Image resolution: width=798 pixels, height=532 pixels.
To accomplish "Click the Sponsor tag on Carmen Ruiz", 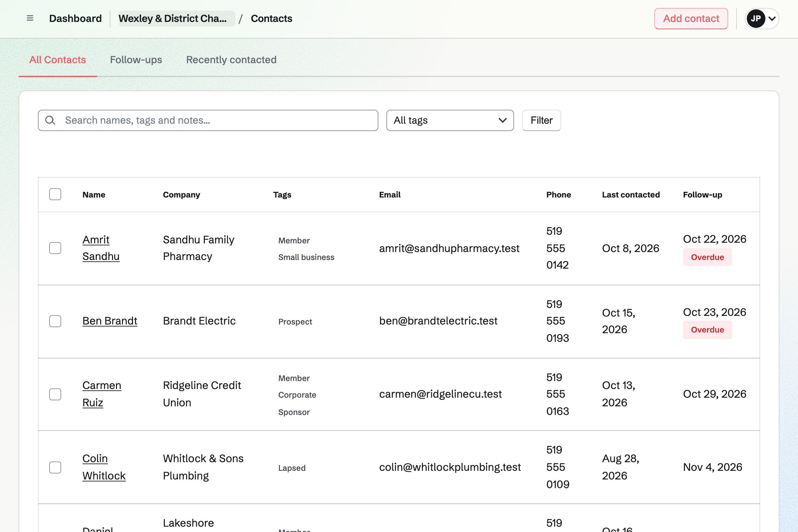I will (x=294, y=412).
